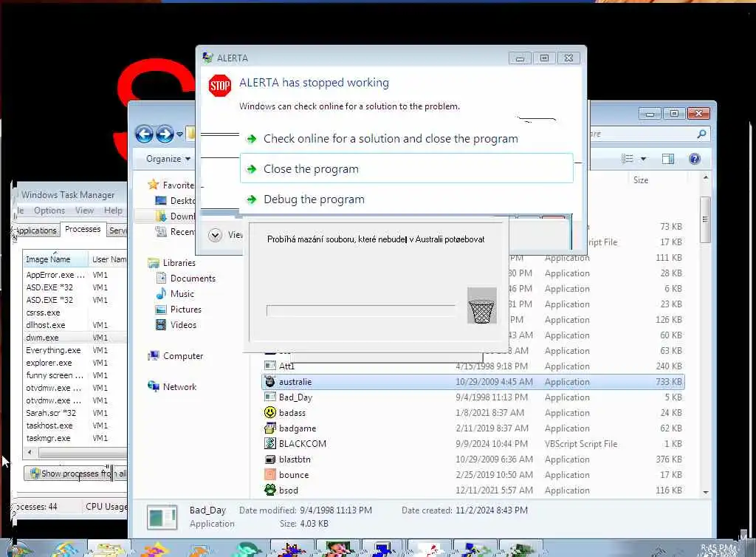
Task: Click the Forward arrow in Explorer
Action: coord(165,134)
